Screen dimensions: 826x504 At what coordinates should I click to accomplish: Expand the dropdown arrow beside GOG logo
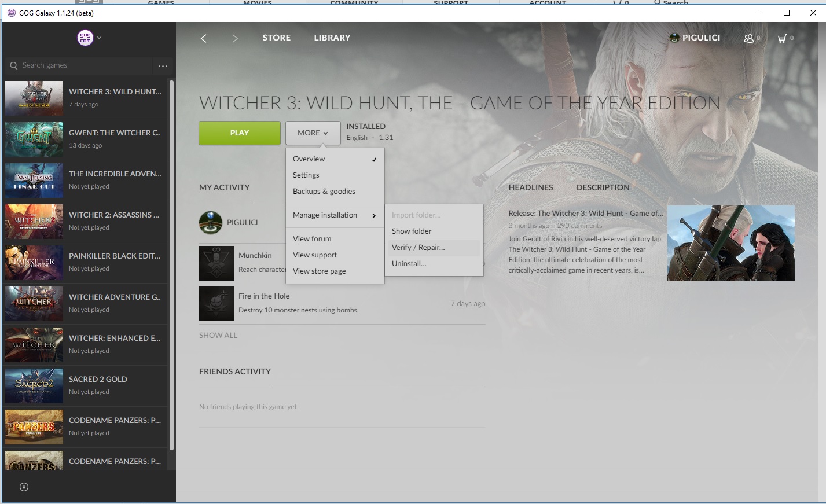click(100, 38)
